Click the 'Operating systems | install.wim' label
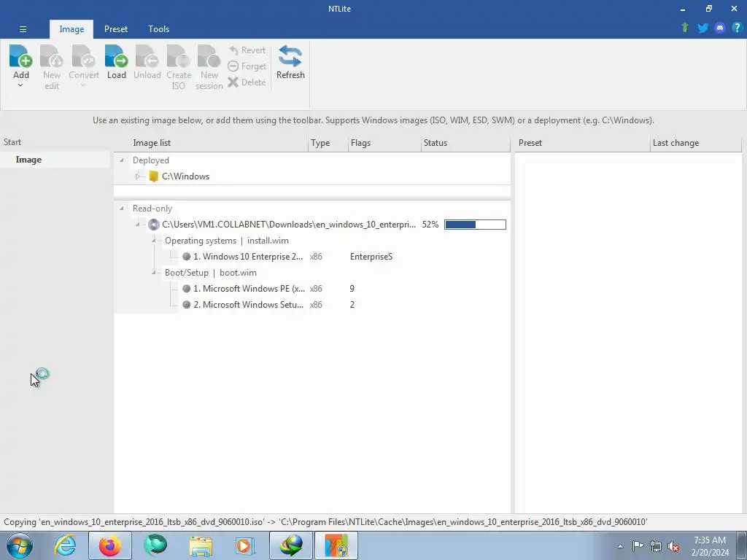Viewport: 747px width, 560px height. click(227, 241)
